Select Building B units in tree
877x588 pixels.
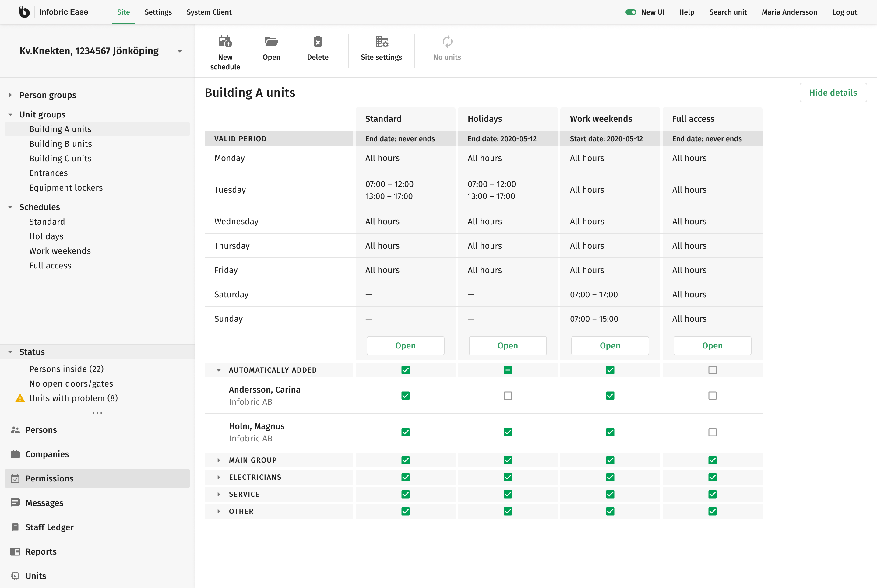click(60, 144)
